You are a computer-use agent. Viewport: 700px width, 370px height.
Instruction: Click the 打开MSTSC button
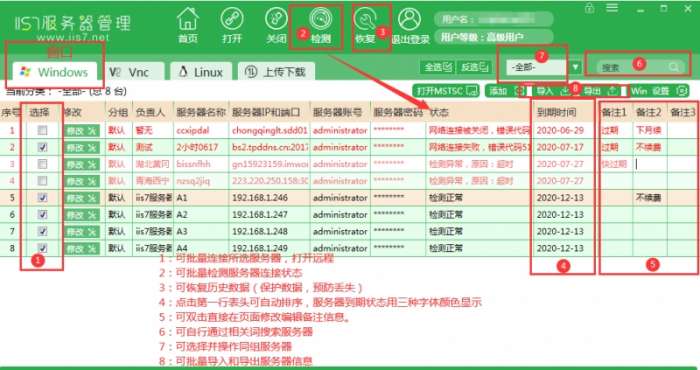coord(446,91)
